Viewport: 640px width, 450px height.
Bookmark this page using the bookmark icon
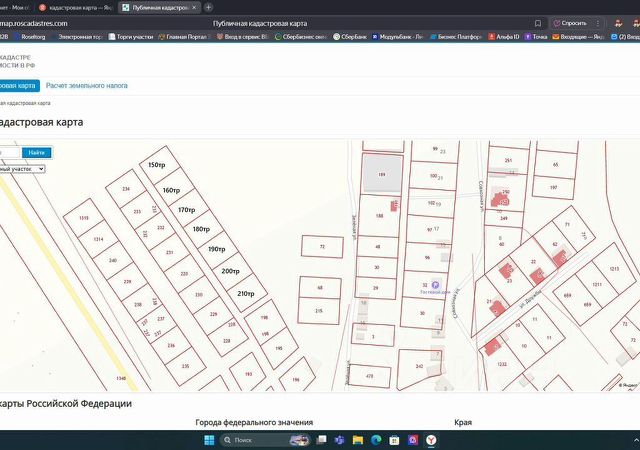click(x=538, y=23)
